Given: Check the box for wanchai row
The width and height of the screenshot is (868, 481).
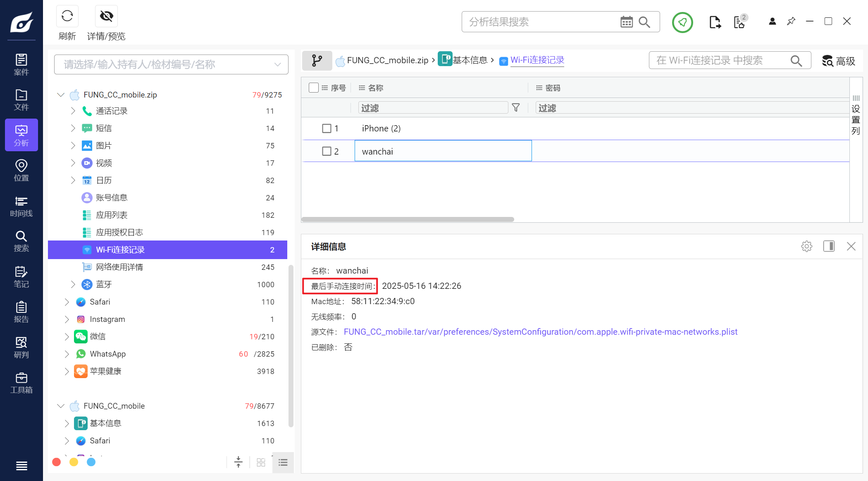Looking at the screenshot, I should [x=327, y=151].
